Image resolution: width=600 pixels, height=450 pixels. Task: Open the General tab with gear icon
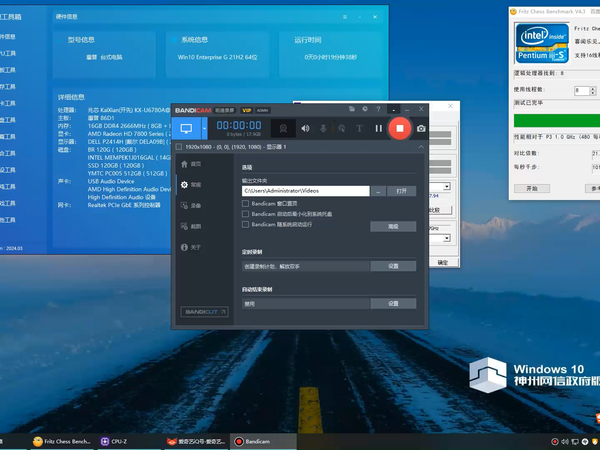click(191, 185)
